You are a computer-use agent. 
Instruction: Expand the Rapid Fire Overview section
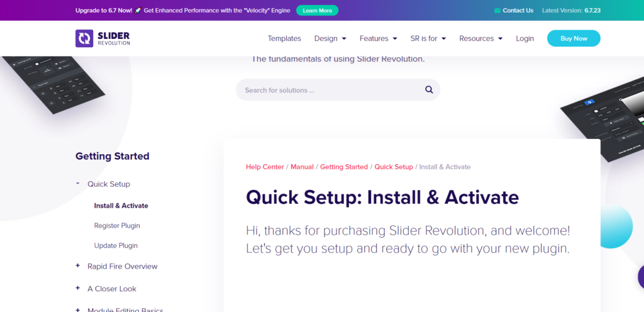click(x=77, y=266)
